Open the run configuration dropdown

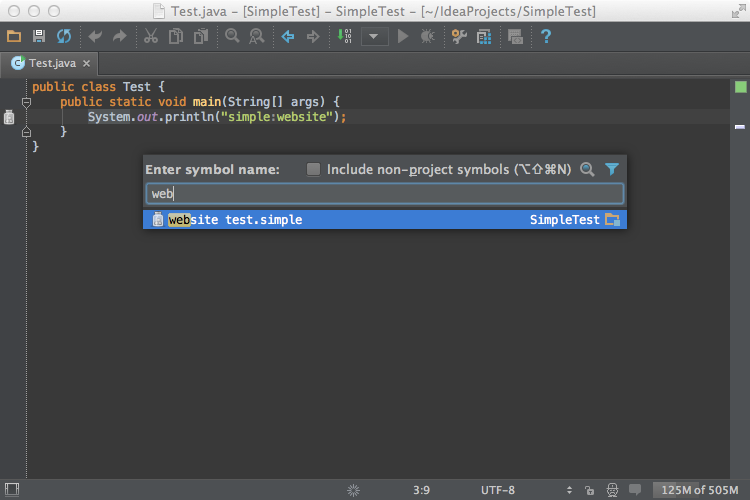click(x=375, y=37)
